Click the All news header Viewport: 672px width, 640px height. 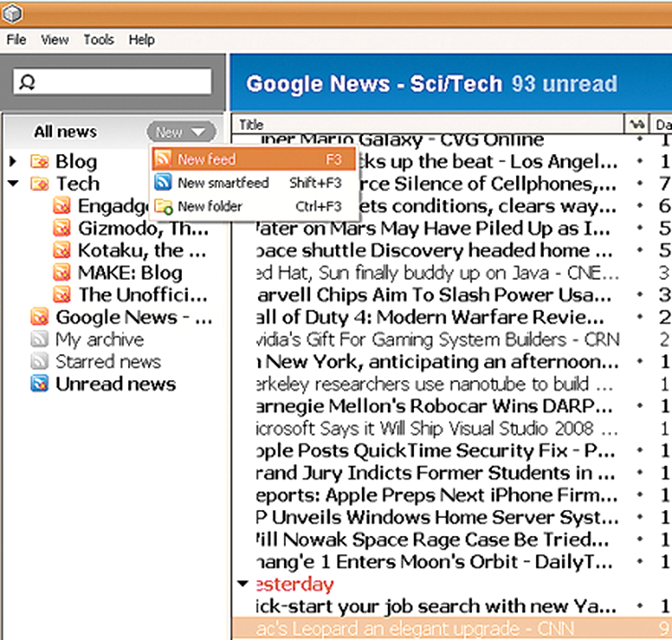coord(65,132)
